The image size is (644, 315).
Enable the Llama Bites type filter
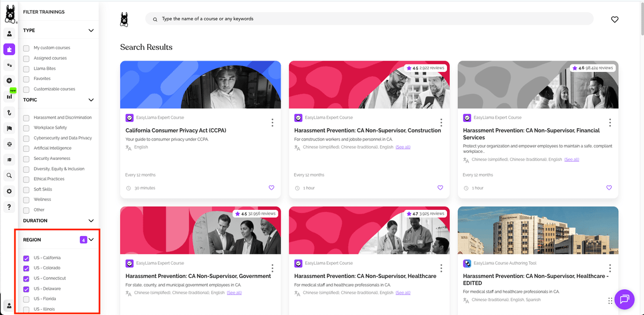(x=26, y=69)
